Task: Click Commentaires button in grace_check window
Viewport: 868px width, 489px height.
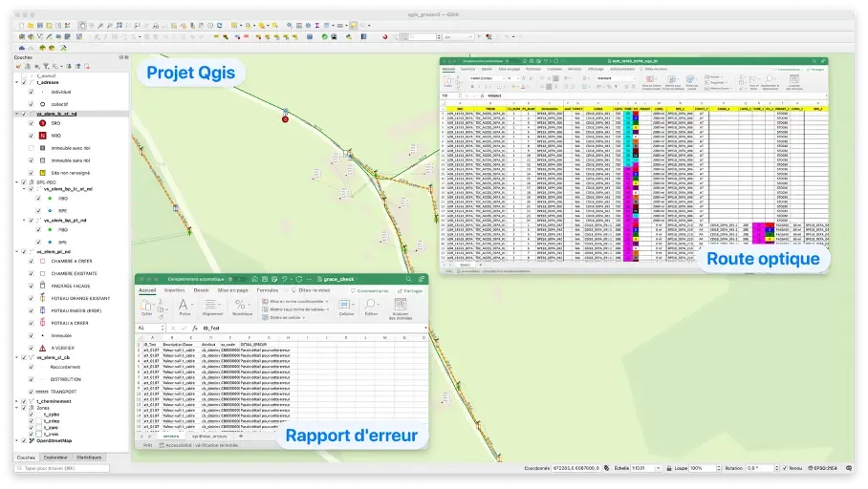Action: tap(369, 291)
